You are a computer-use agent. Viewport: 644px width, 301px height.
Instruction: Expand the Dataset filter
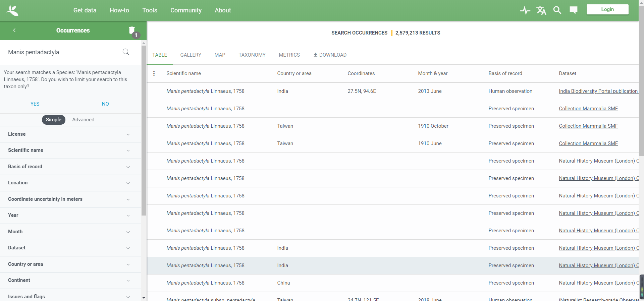70,248
